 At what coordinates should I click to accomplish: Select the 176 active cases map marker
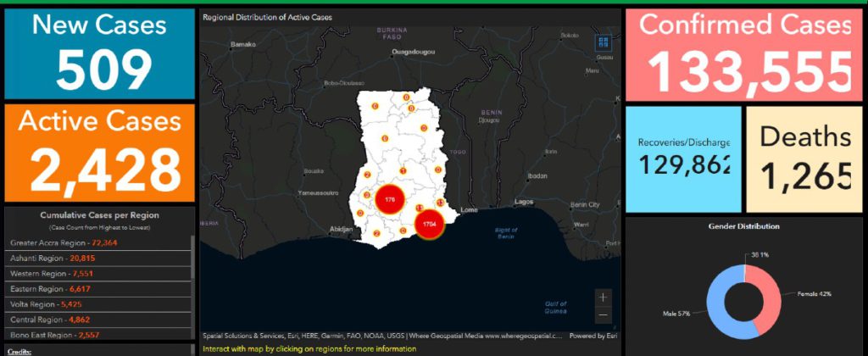point(390,200)
